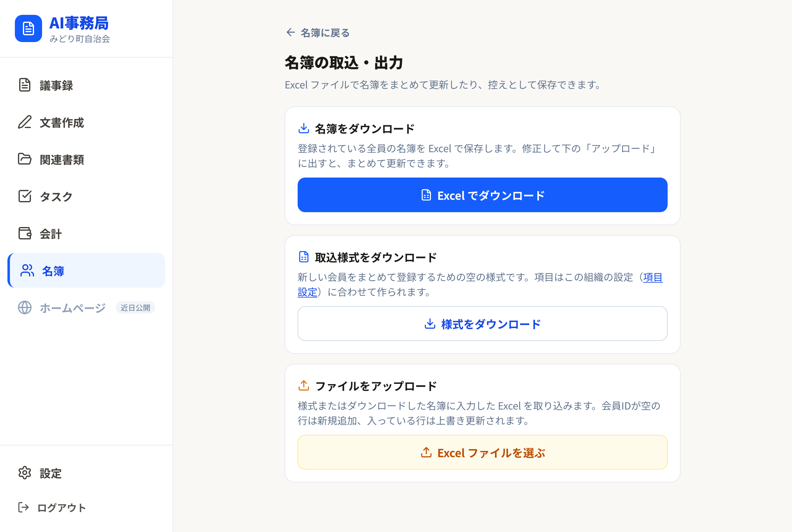Viewport: 792px width, 532px height.
Task: Click the 名簿の取込・出力 page heading
Action: click(x=344, y=63)
